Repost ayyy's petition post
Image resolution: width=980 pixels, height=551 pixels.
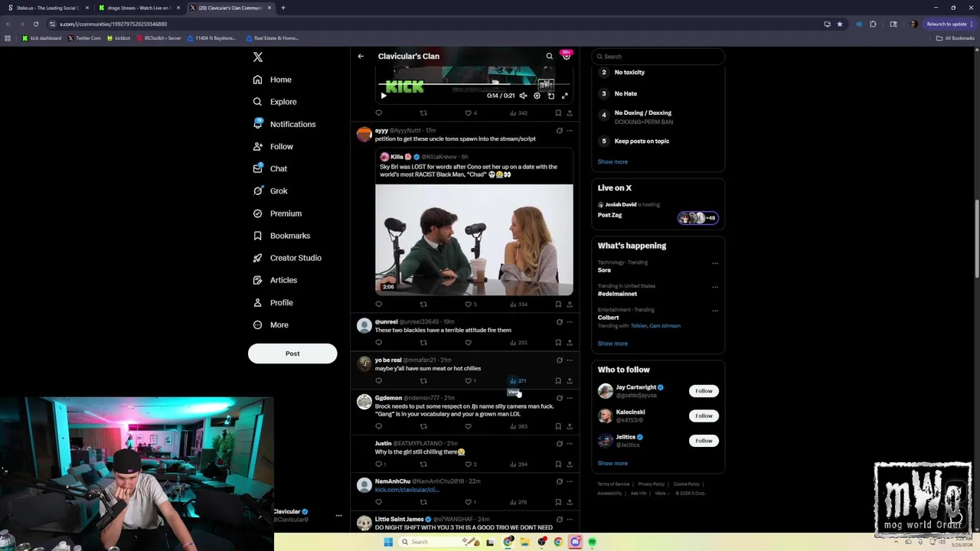(423, 304)
